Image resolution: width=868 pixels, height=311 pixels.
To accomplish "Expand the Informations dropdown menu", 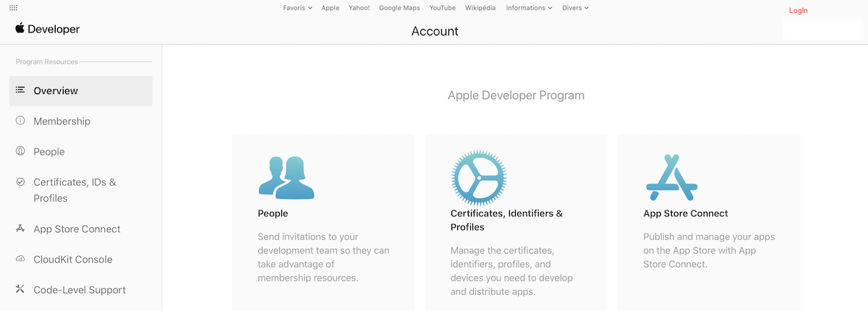I will coord(529,8).
